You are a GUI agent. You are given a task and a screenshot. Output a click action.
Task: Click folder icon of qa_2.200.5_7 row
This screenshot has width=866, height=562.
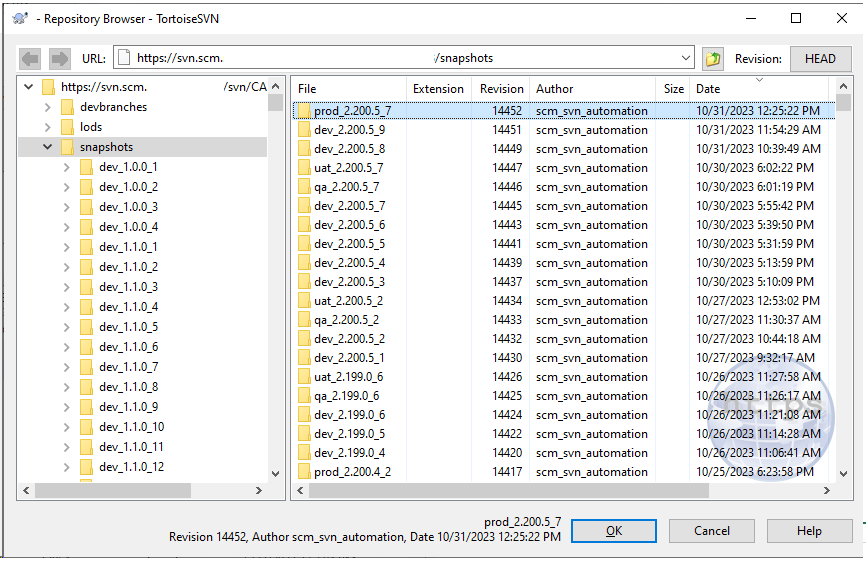(x=304, y=187)
